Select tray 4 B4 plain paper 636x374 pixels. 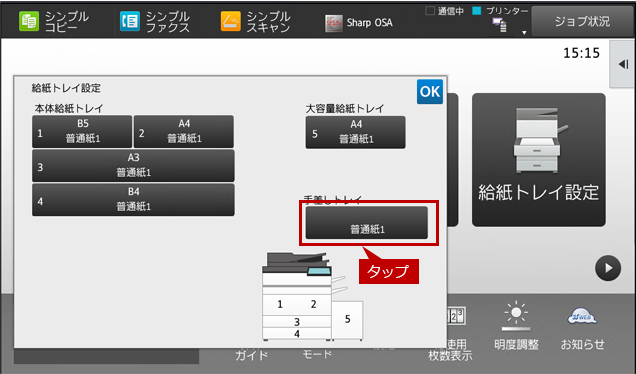[133, 200]
